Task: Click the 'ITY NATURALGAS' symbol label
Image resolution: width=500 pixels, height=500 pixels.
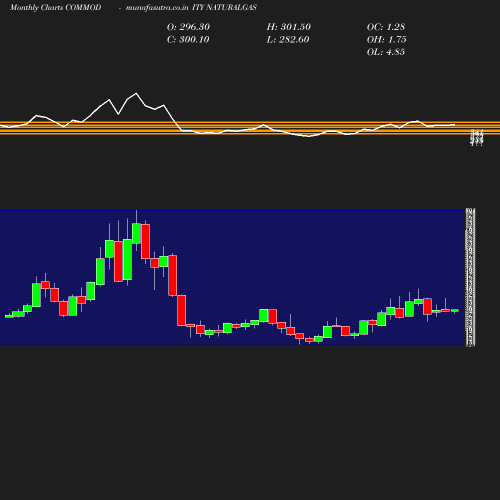Action: coord(224,7)
